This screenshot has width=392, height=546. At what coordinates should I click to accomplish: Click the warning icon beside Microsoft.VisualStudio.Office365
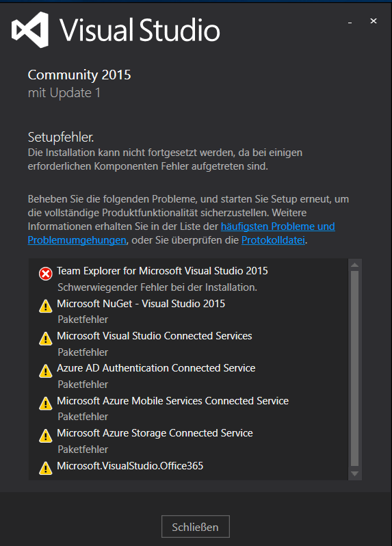click(x=46, y=469)
